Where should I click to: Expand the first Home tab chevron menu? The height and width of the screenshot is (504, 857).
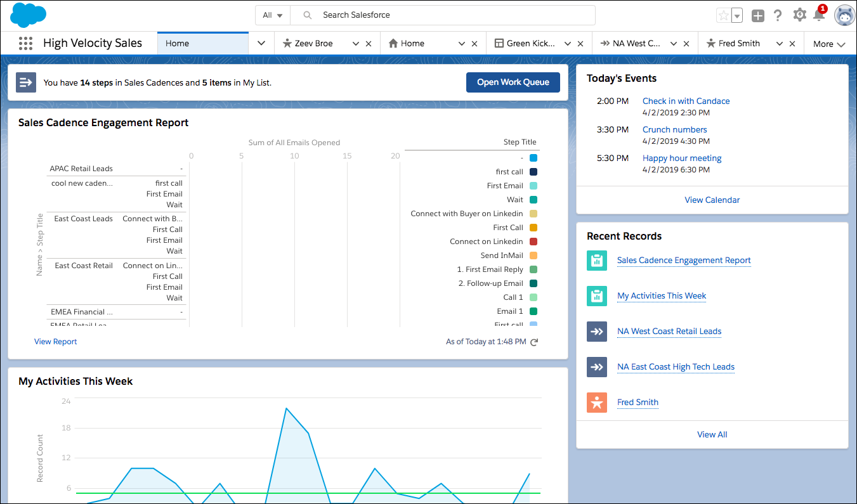[261, 43]
